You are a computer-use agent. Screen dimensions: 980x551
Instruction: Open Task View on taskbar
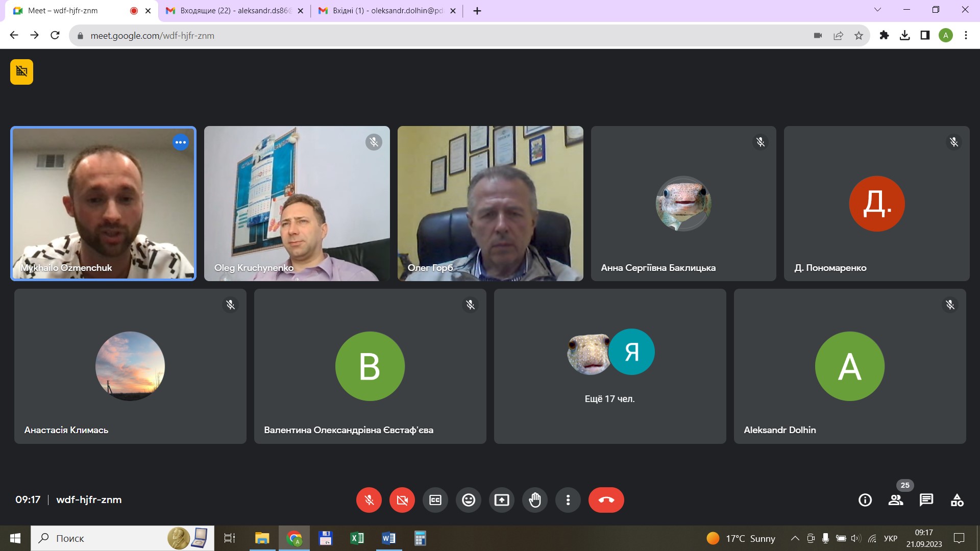(x=230, y=538)
